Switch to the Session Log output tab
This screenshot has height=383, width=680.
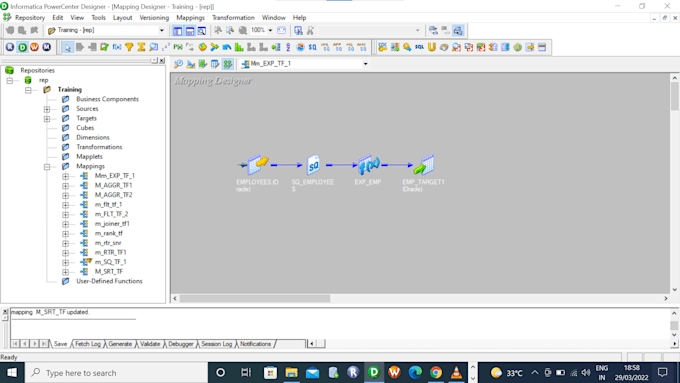[216, 344]
